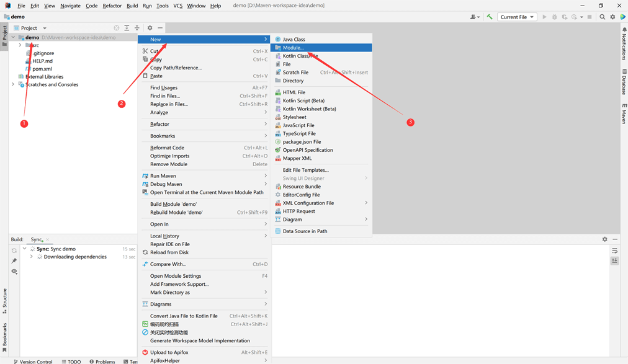
Task: Click the user account icon in toolbar
Action: (475, 17)
